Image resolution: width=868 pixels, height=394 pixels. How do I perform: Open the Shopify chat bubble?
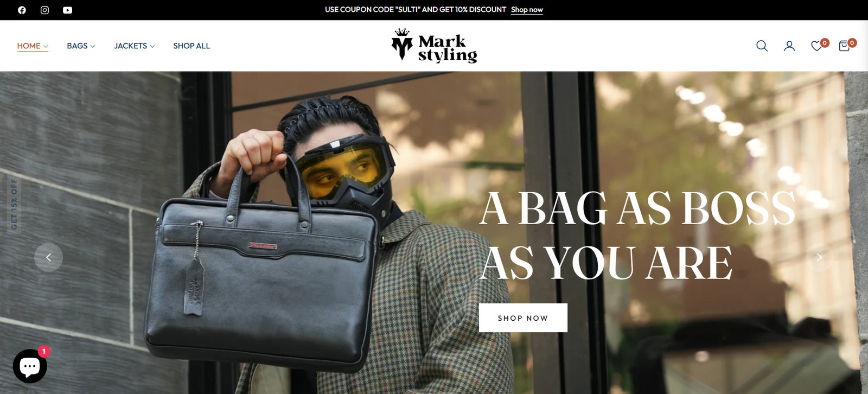click(x=30, y=366)
